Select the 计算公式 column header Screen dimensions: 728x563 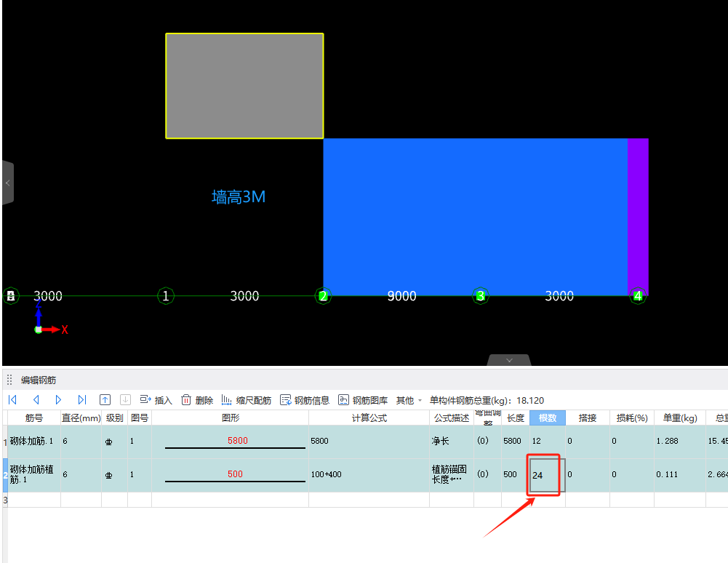tap(369, 418)
